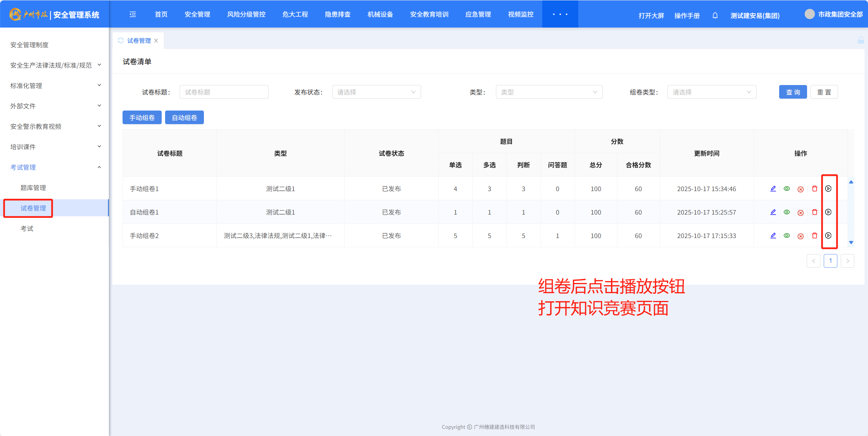Click lock icon at top right of page
The height and width of the screenshot is (436, 868).
(861, 40)
